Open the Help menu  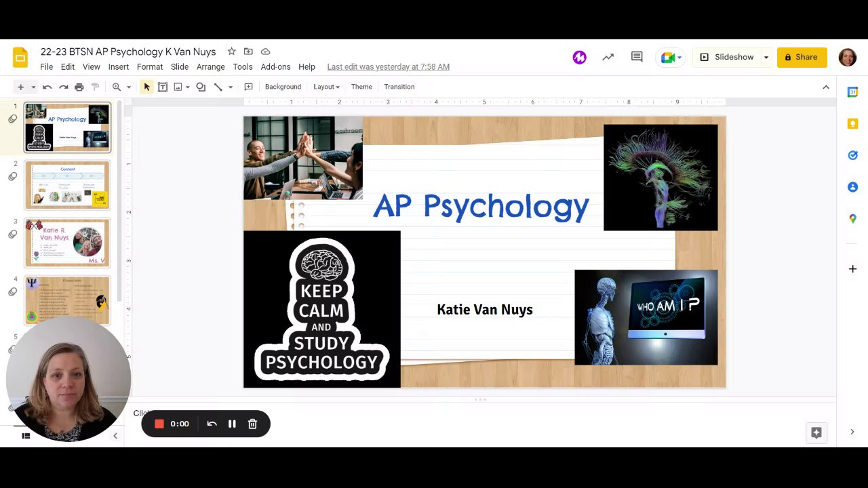(307, 67)
